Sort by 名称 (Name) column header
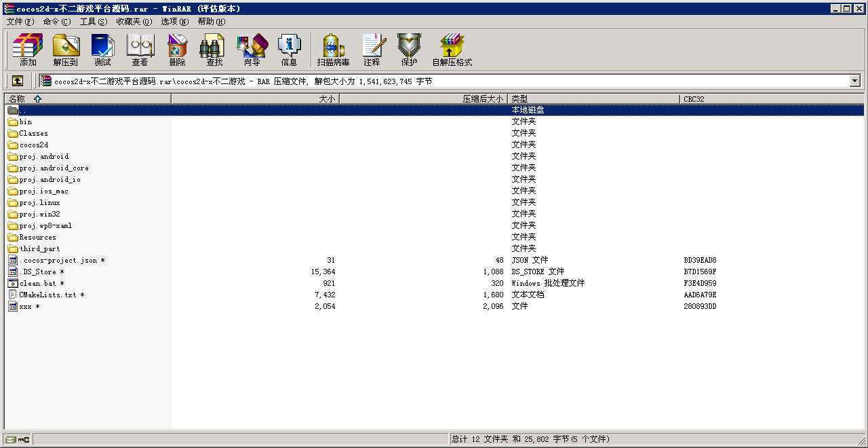868x448 pixels. (87, 99)
